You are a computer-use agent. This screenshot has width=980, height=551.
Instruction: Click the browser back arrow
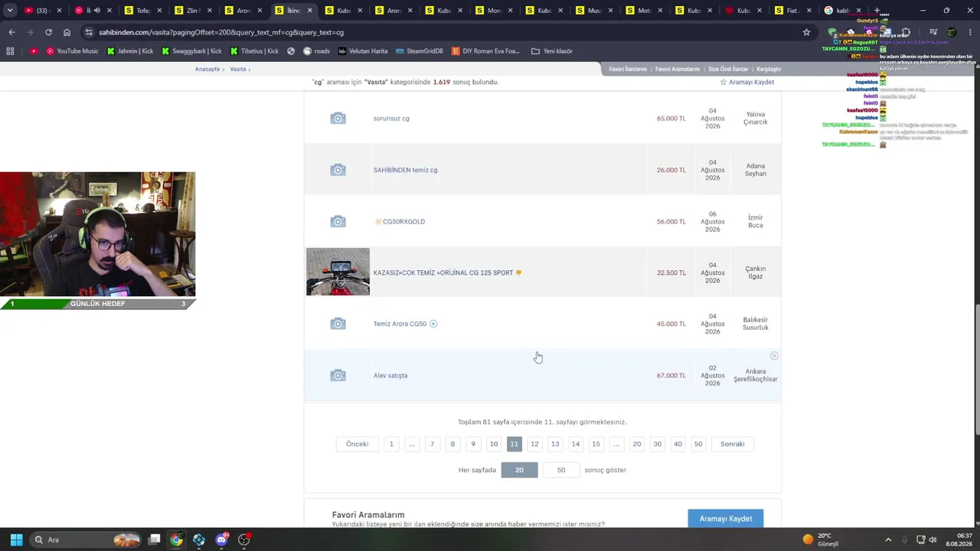(11, 32)
